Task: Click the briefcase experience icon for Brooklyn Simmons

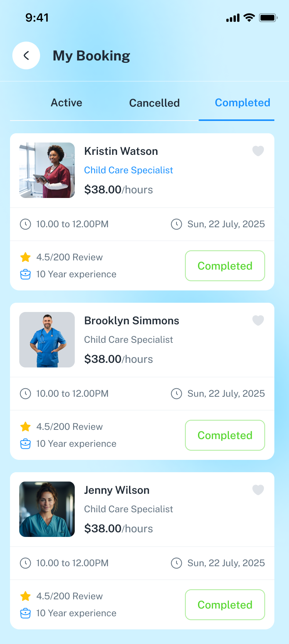Action: [x=25, y=444]
